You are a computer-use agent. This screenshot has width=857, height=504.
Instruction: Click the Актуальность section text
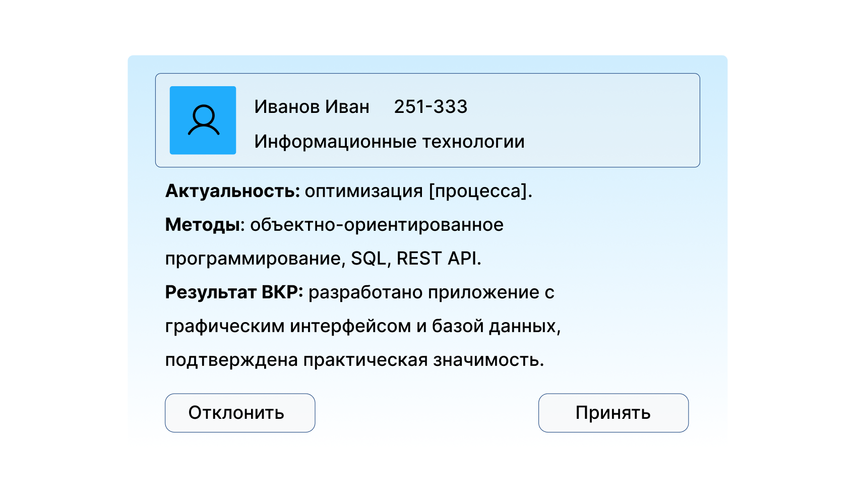coord(348,192)
